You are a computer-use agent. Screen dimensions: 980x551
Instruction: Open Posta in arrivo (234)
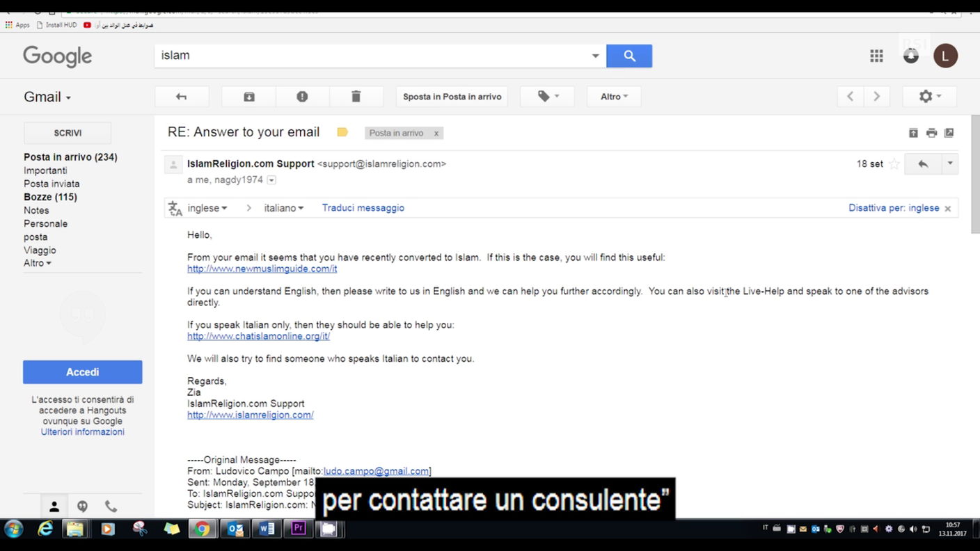coord(70,157)
